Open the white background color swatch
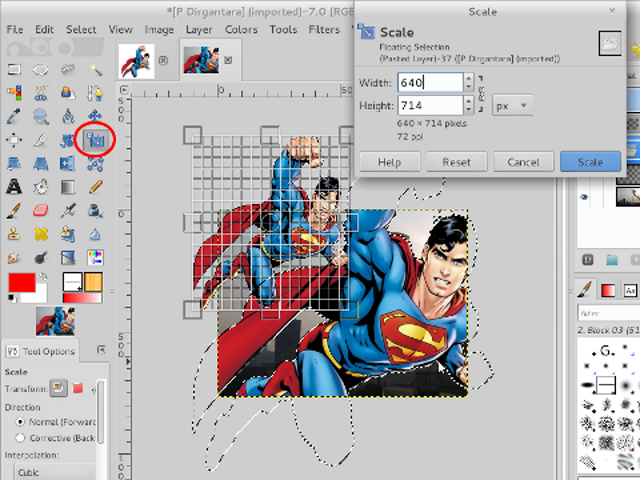Viewport: 640px width, 480px height. [x=39, y=298]
